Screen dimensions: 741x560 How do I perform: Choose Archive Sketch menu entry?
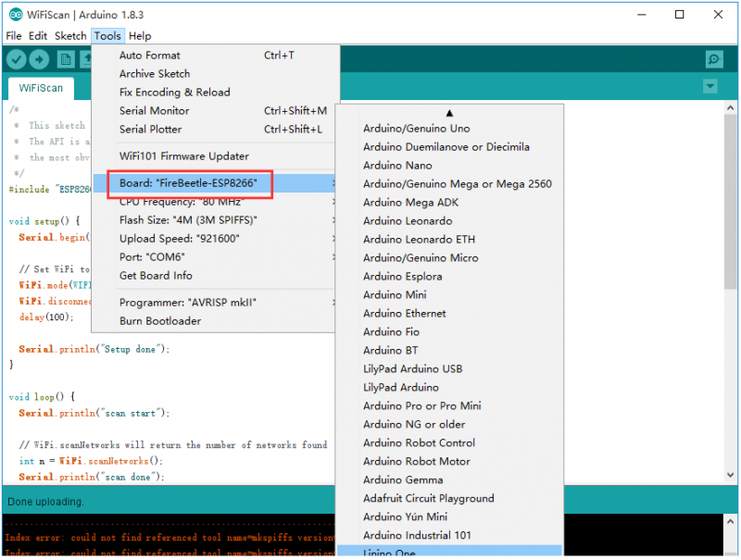click(216, 74)
